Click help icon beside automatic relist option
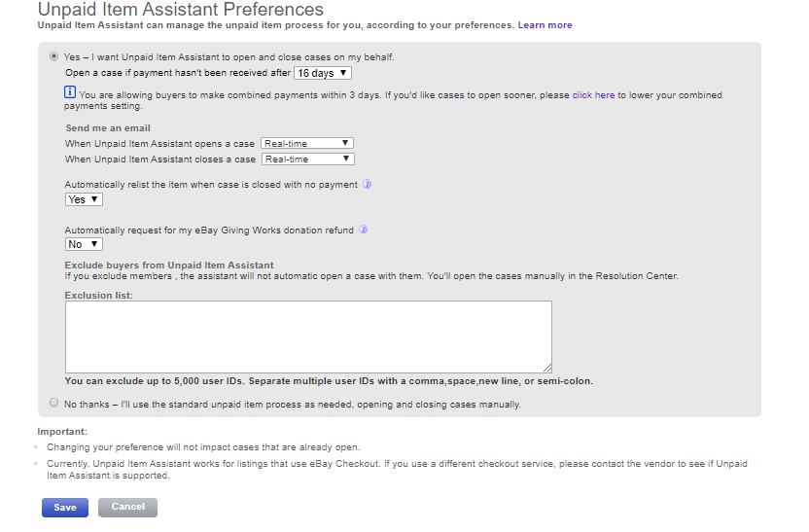Screen dimensions: 809x532 tap(368, 185)
